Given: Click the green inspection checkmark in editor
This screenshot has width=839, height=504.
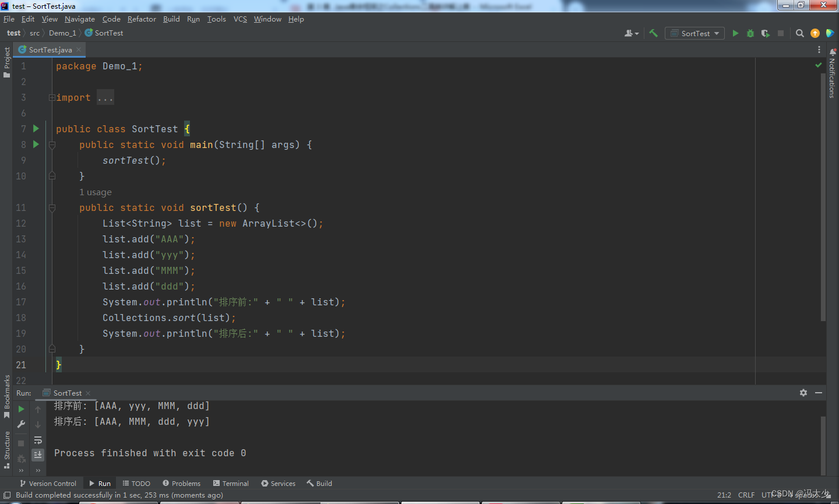Looking at the screenshot, I should (819, 65).
